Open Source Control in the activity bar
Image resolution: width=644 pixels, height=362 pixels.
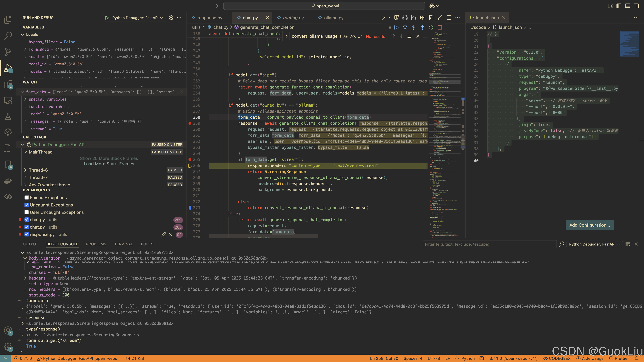pyautogui.click(x=8, y=52)
